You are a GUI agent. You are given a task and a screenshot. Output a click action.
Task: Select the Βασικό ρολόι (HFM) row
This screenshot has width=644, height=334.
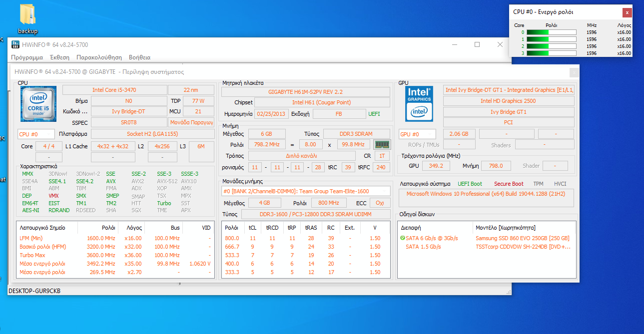115,247
